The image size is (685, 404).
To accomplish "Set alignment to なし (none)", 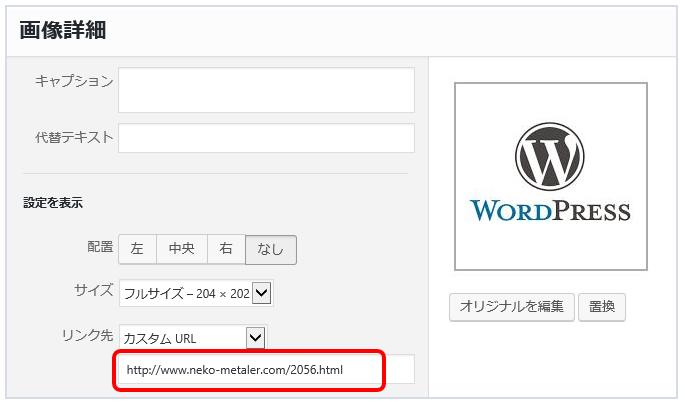I will coord(271,249).
